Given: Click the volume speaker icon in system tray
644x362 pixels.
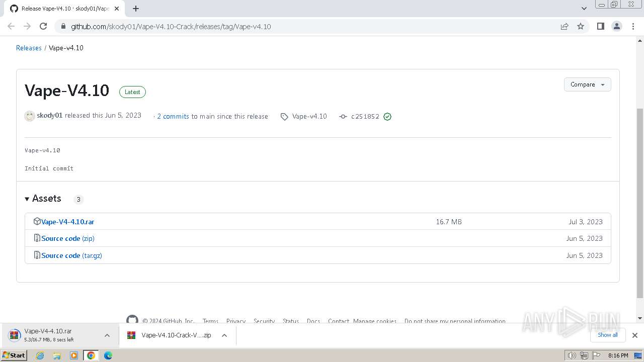Looking at the screenshot, I should pyautogui.click(x=572, y=355).
